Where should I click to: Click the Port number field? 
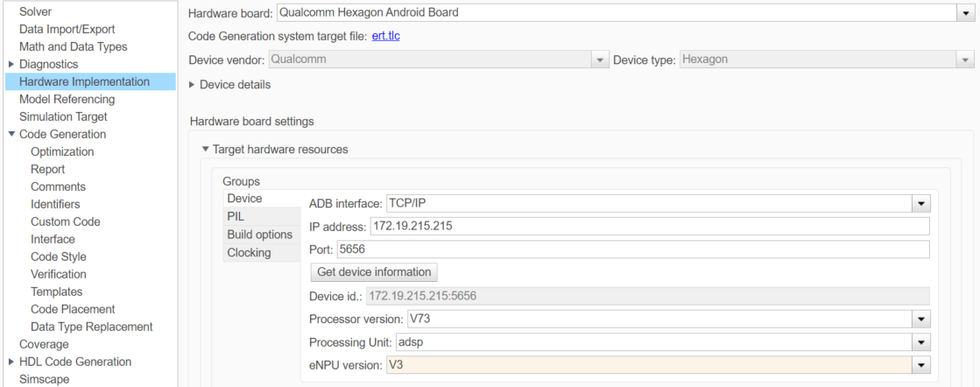click(631, 250)
